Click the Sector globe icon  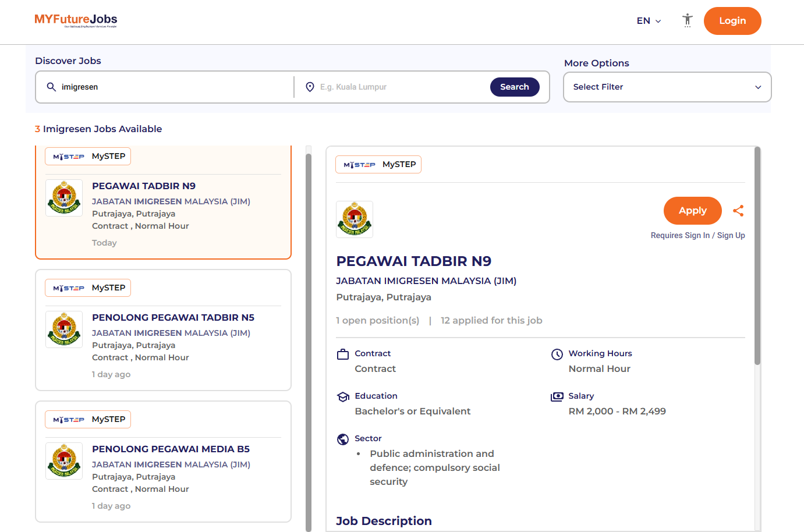click(x=343, y=439)
